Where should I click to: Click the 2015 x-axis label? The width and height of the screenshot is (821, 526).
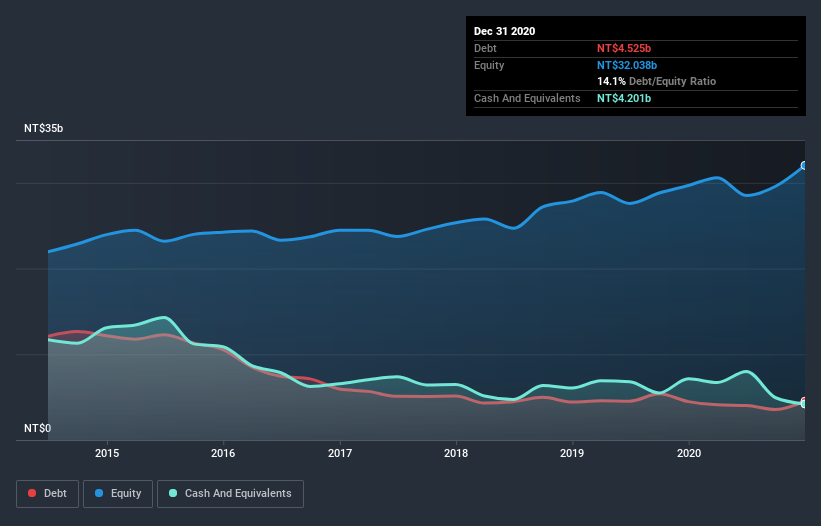click(107, 453)
